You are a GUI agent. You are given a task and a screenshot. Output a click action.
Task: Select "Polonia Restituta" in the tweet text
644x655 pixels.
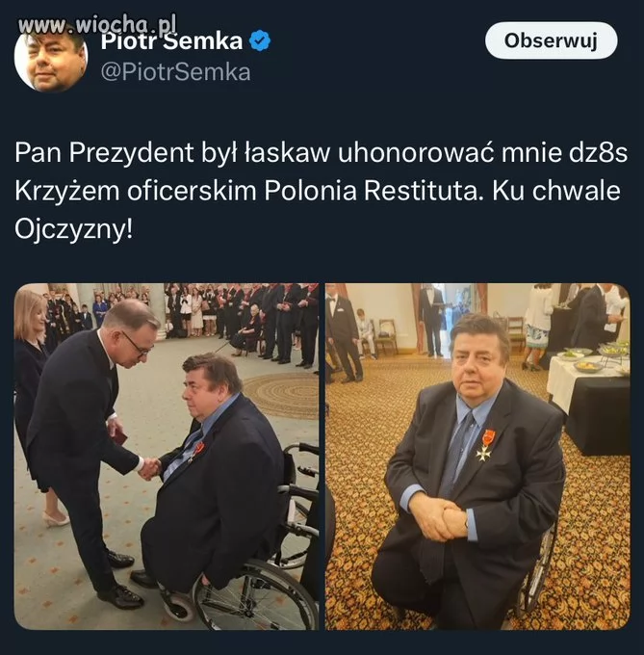(372, 191)
